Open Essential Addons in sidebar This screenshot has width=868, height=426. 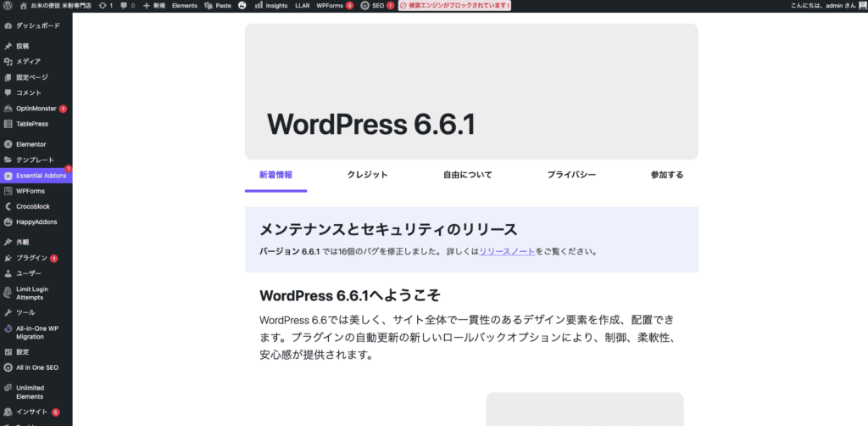[36, 176]
